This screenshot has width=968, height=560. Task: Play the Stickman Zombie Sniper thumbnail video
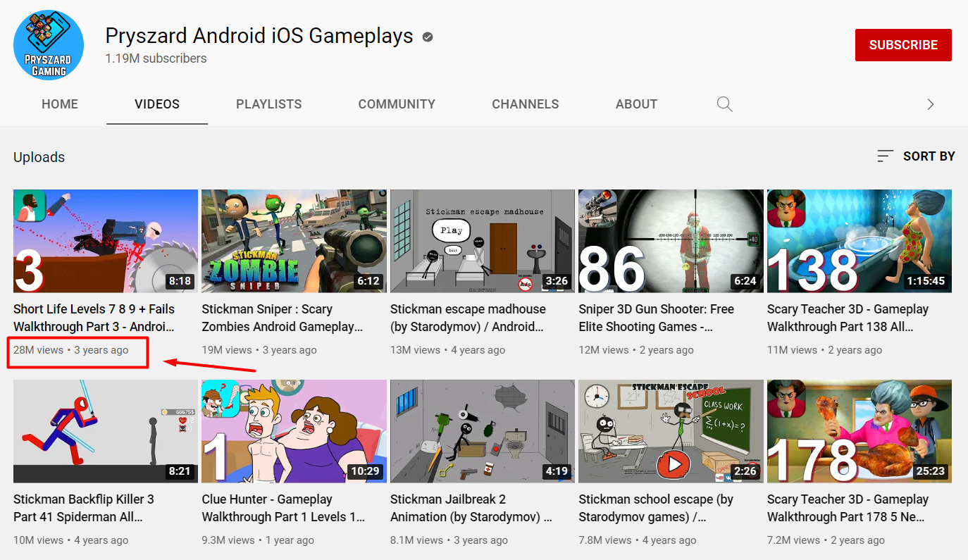(x=294, y=241)
